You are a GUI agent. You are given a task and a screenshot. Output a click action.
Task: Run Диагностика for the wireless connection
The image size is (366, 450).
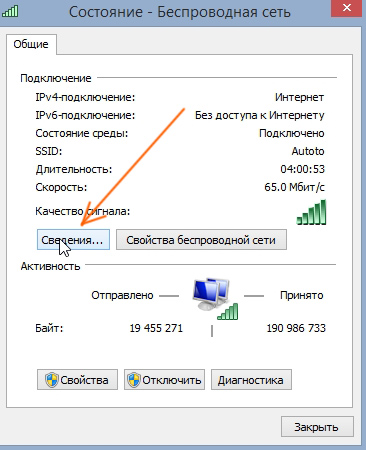coord(251,379)
